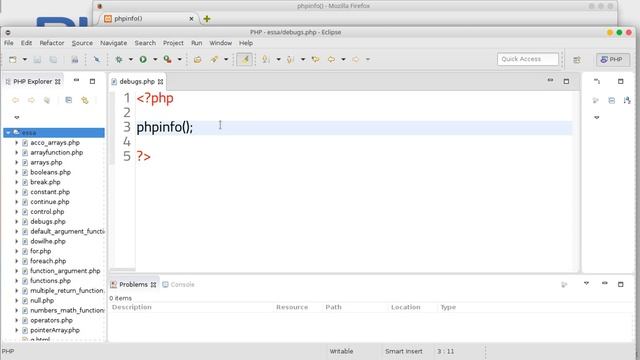
Task: Open the Run menu
Action: [196, 43]
